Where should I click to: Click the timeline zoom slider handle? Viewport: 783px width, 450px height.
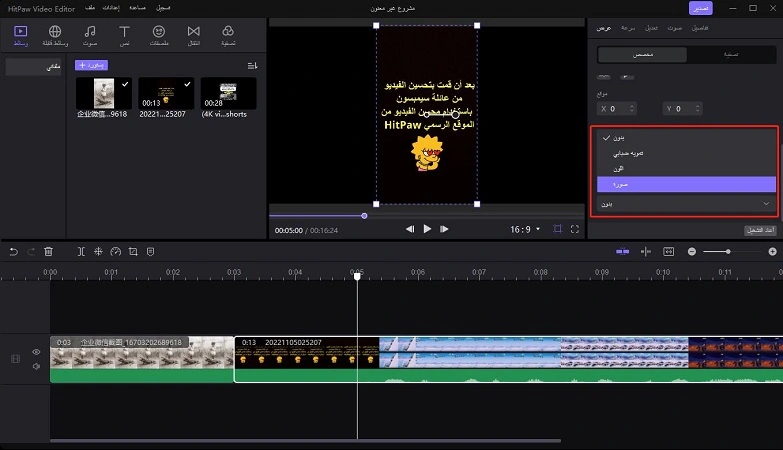click(x=729, y=252)
